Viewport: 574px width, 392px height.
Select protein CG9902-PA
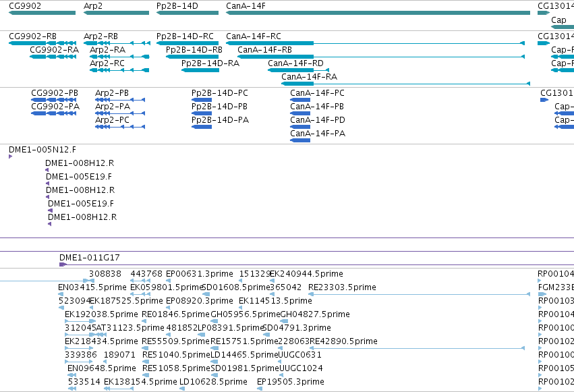click(x=54, y=113)
